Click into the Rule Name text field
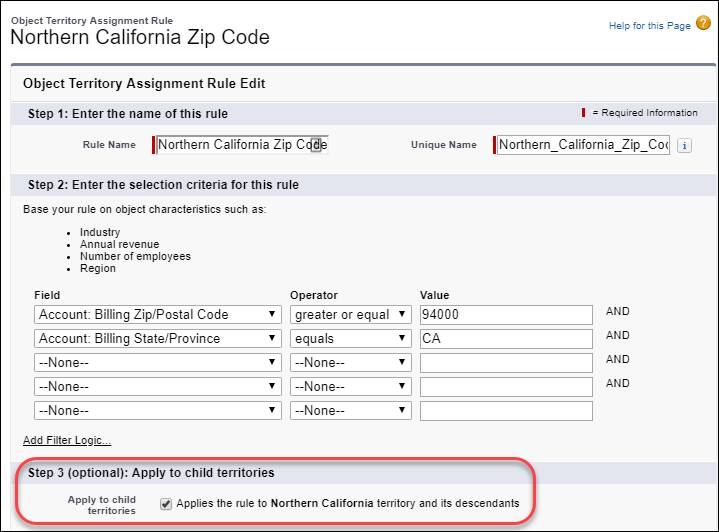Screen dimensions: 719x532 (242, 145)
